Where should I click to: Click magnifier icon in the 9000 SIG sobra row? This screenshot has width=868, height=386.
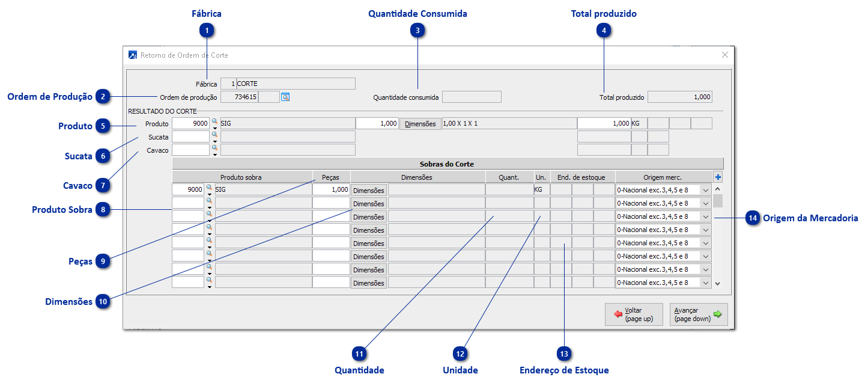click(x=210, y=188)
